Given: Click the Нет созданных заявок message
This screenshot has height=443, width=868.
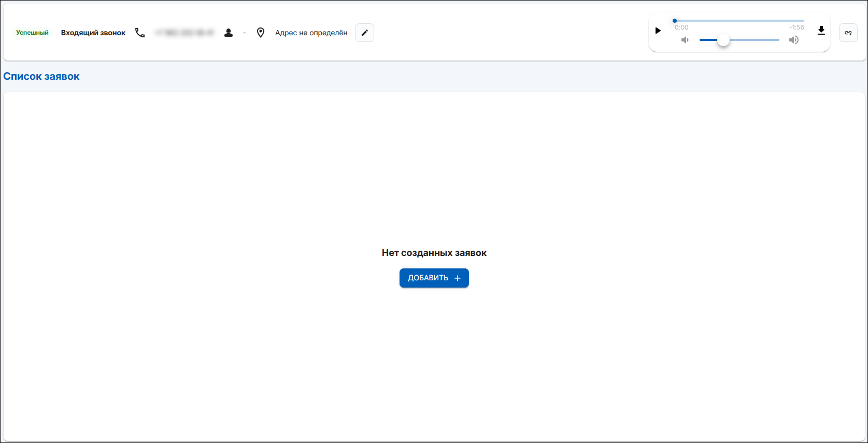Looking at the screenshot, I should pyautogui.click(x=434, y=253).
